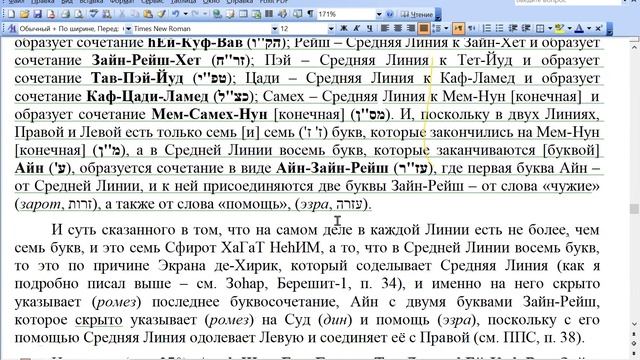The width and height of the screenshot is (640, 360).
Task: Save the document with the floppy icon
Action: click(38, 14)
